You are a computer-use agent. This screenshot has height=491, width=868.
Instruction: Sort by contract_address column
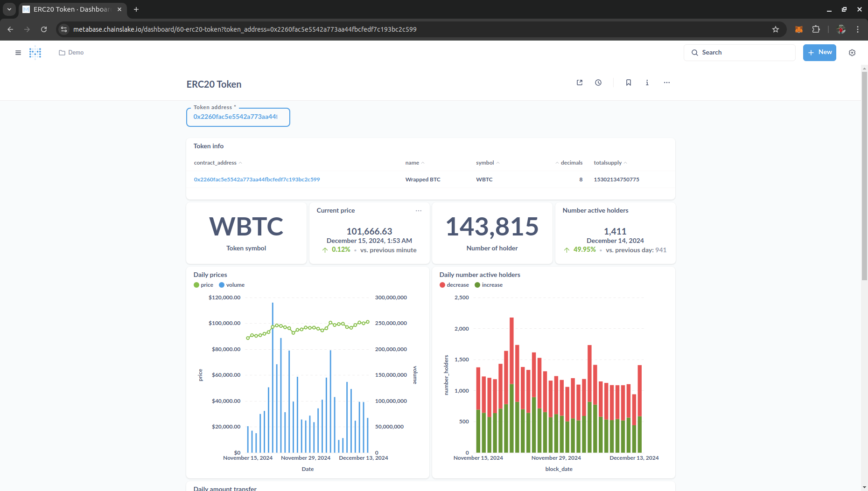(x=218, y=163)
